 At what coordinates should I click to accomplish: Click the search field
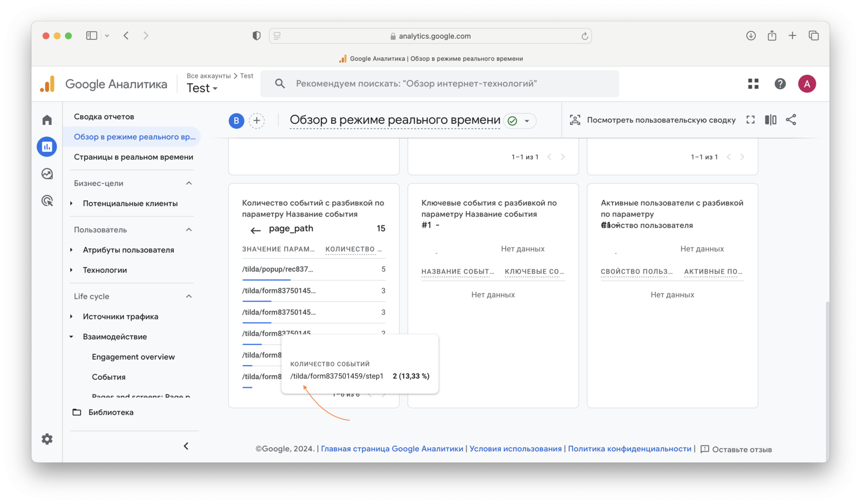(x=440, y=83)
